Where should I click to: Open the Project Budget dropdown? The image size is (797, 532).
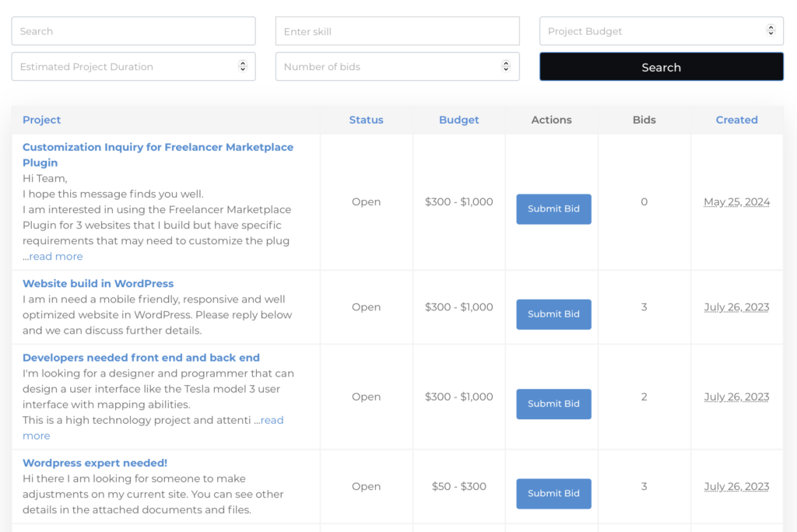pyautogui.click(x=661, y=31)
